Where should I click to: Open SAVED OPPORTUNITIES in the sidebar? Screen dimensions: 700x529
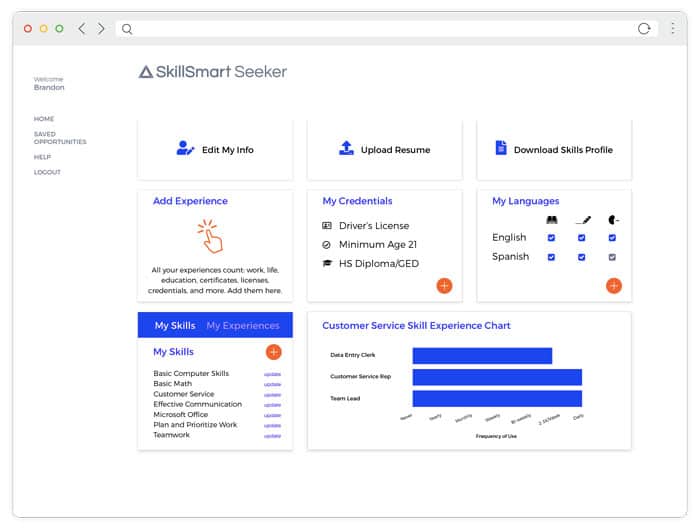tap(60, 138)
